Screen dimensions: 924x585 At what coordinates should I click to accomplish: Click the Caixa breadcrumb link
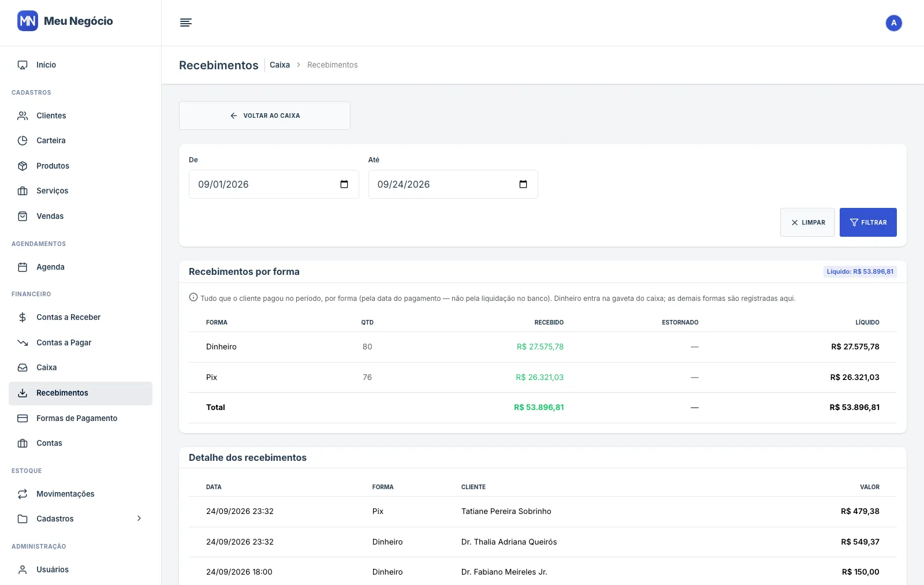click(x=280, y=65)
